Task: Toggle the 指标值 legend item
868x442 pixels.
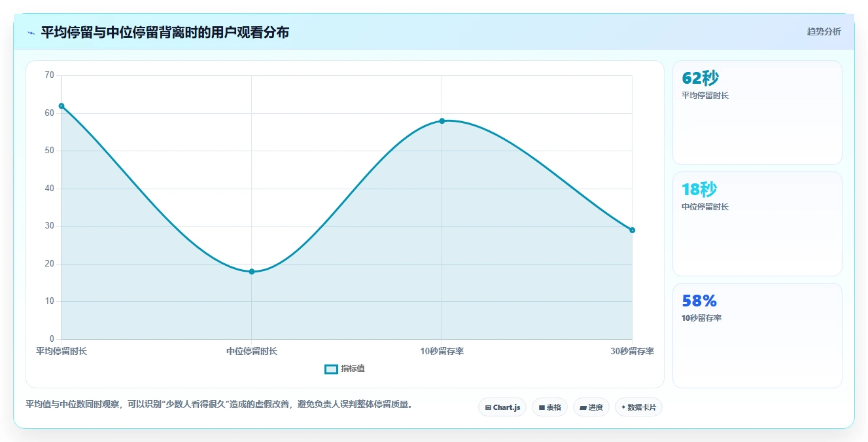Action: 345,369
